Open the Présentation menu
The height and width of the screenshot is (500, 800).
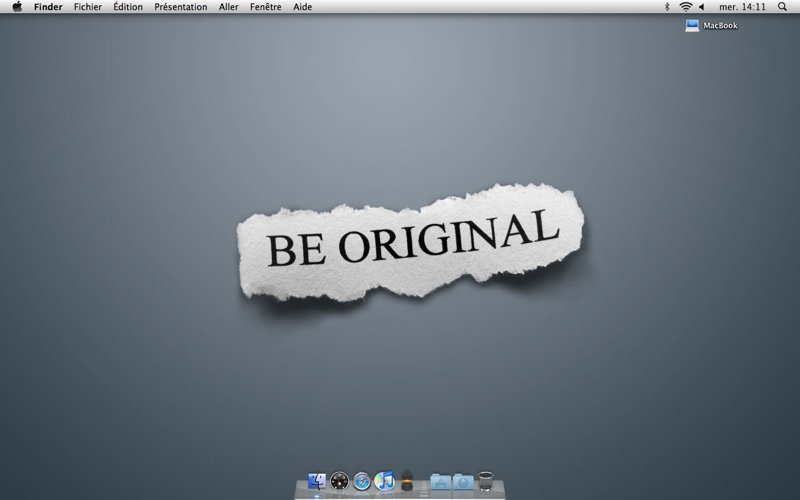pos(181,7)
